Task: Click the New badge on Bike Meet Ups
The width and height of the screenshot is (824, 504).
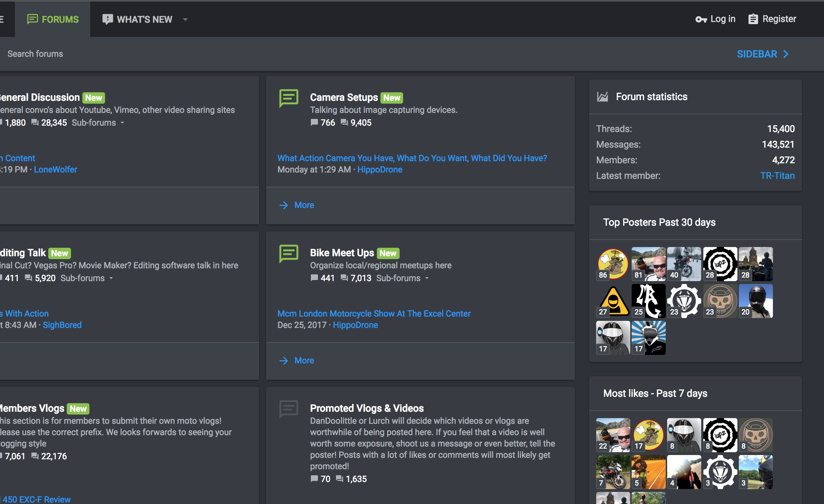Action: (388, 253)
